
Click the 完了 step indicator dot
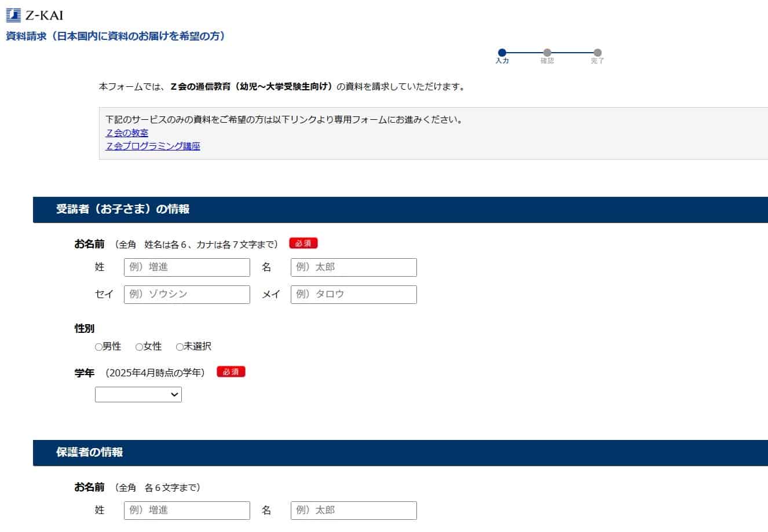click(598, 53)
